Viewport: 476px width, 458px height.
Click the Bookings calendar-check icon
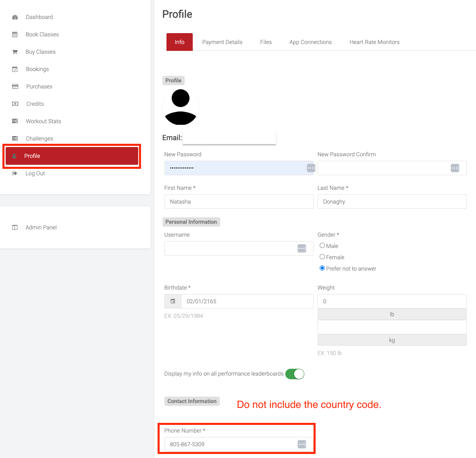(15, 69)
